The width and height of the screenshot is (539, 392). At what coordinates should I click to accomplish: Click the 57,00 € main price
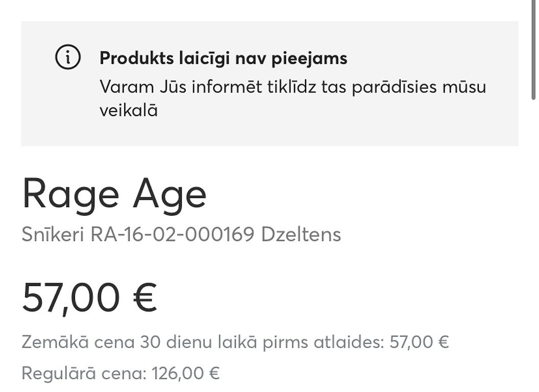point(89,298)
